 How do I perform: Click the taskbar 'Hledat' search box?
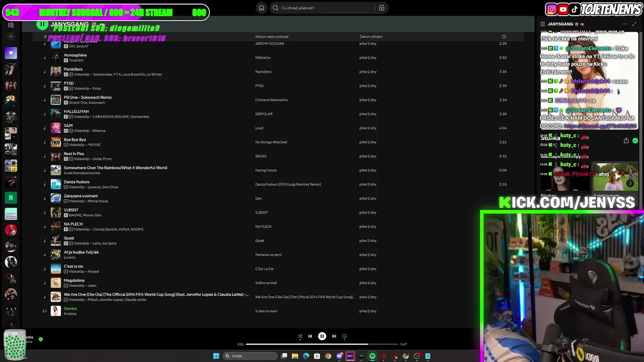251,356
